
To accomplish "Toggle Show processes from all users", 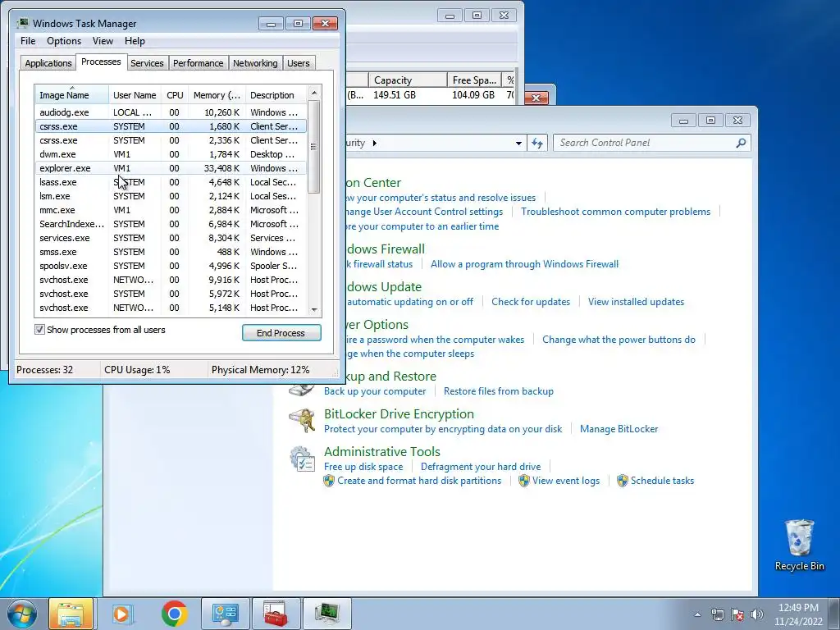I will 39,330.
